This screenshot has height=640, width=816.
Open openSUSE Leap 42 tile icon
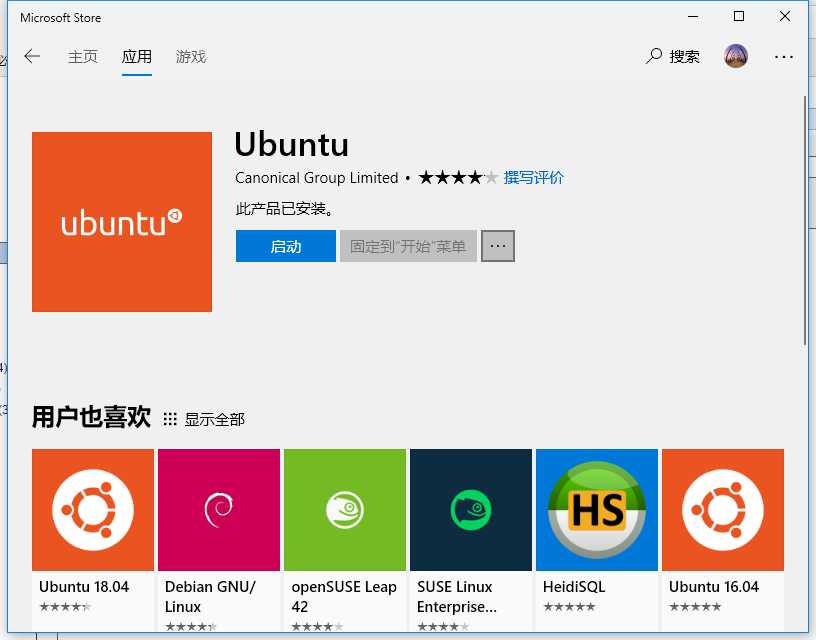pyautogui.click(x=345, y=510)
